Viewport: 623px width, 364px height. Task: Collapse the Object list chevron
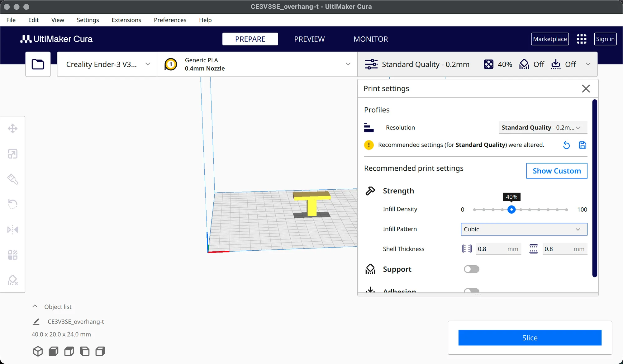[35, 306]
